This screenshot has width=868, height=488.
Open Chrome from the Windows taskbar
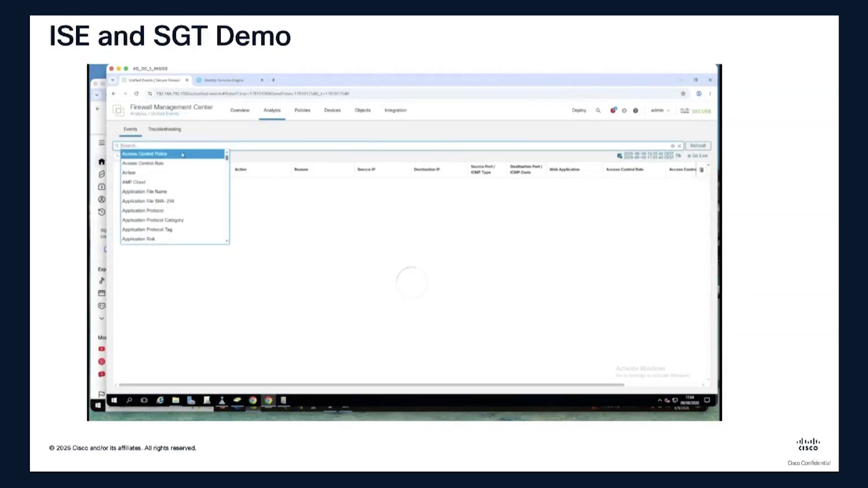[253, 400]
